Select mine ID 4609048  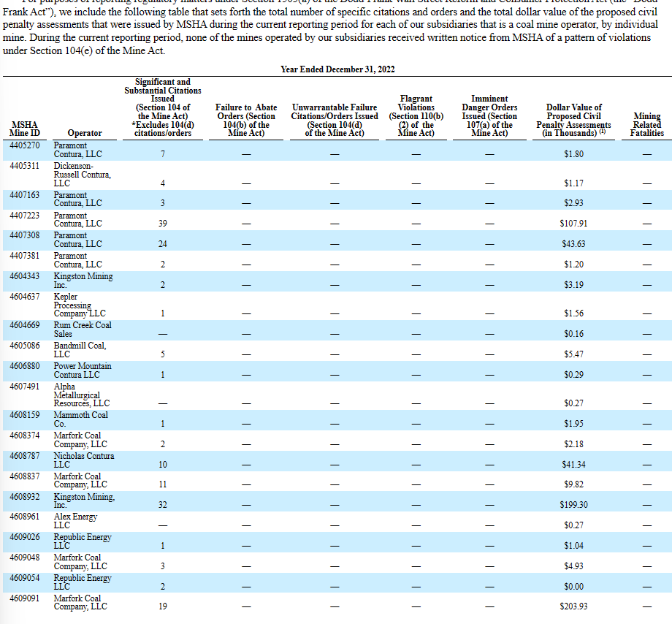click(24, 558)
